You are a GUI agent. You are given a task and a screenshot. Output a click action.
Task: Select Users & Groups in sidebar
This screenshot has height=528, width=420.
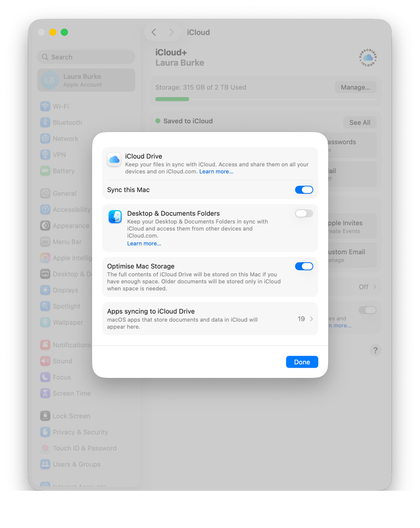click(x=76, y=464)
